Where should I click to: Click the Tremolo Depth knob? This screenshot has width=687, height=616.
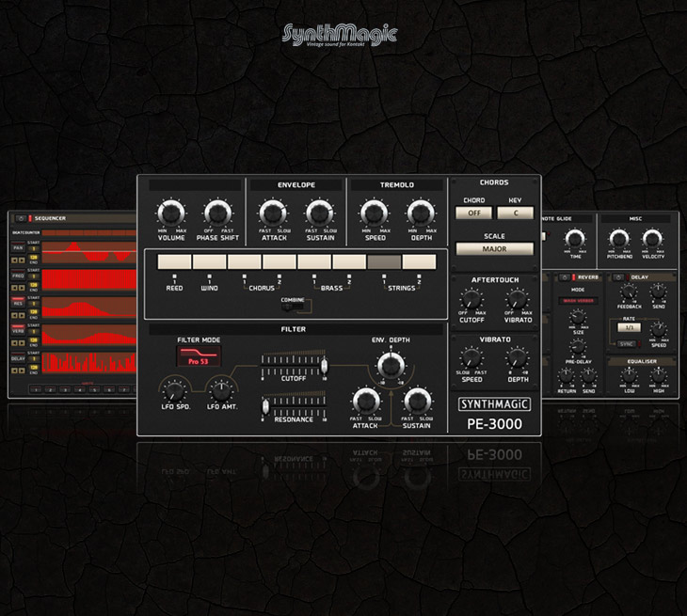click(421, 213)
